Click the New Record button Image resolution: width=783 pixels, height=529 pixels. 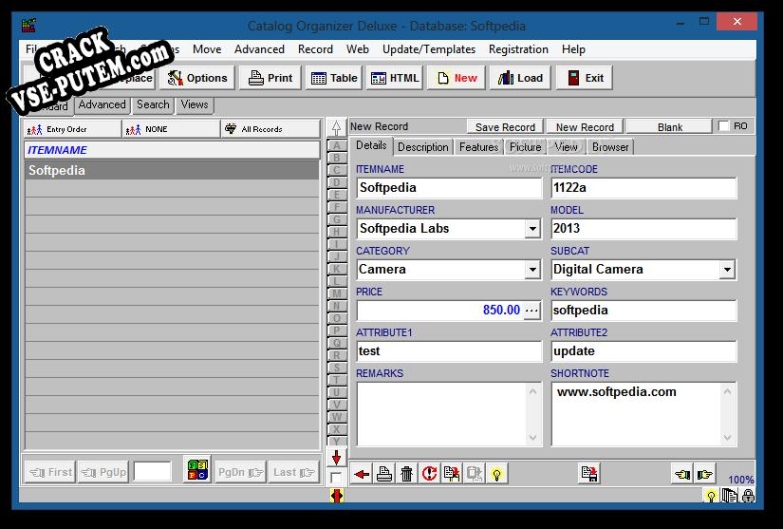[x=585, y=127]
